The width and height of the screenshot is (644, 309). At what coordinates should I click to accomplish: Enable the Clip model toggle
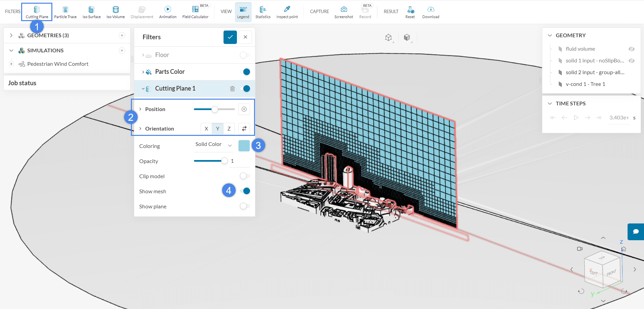[x=245, y=176]
